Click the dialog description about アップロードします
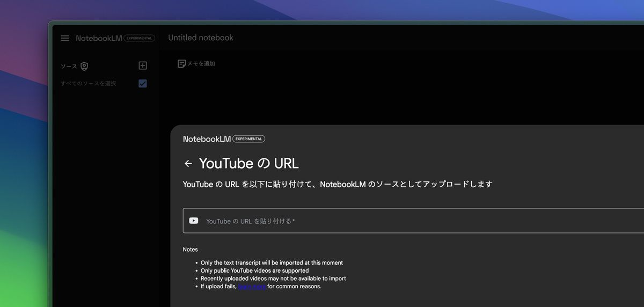Screen dimensions: 644x307 (x=338, y=184)
